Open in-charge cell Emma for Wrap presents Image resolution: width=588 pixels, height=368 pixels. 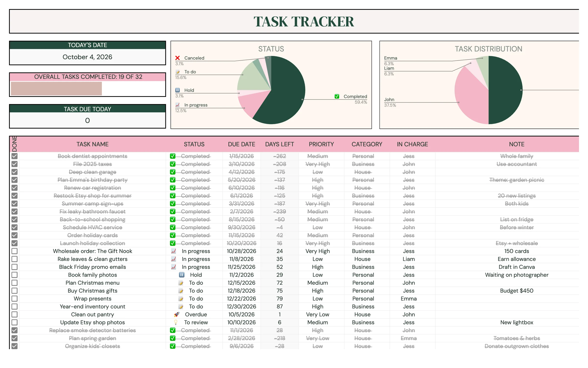(412, 299)
